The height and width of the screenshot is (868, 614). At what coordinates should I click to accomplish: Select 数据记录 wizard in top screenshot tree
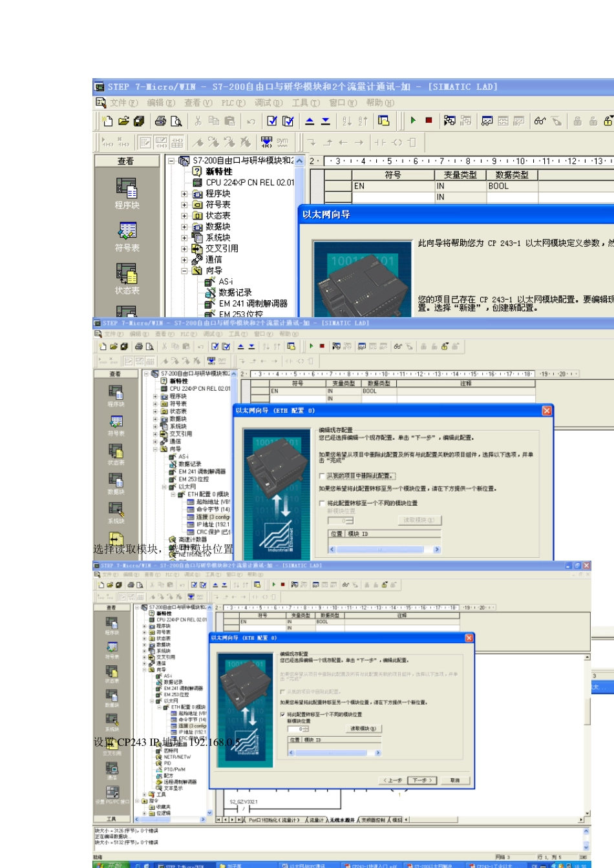click(235, 293)
